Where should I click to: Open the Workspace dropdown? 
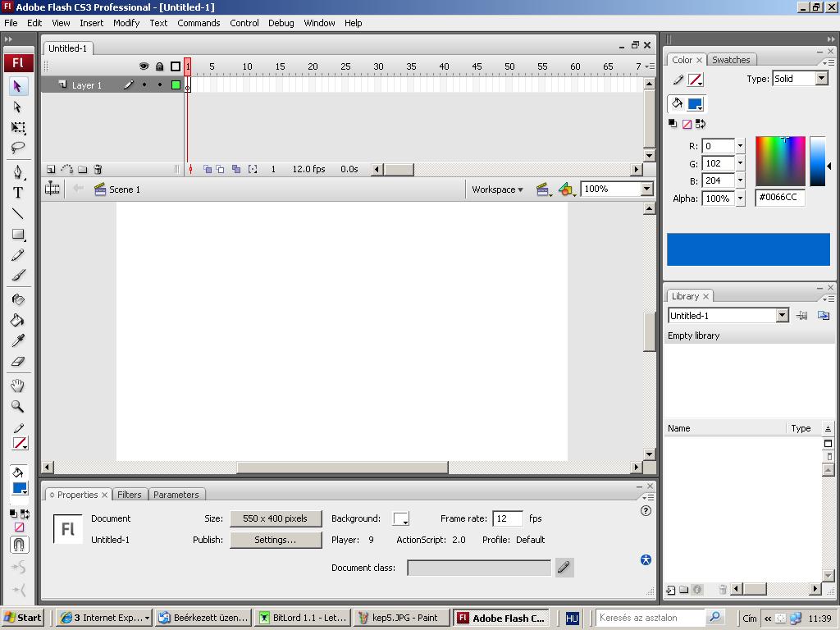(x=497, y=189)
